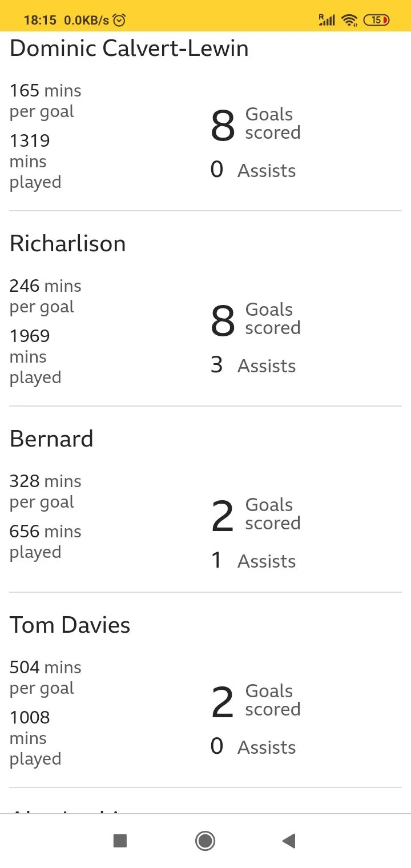Screen dimensions: 411x868
Task: Tap the alarm clock status icon
Action: 119,20
